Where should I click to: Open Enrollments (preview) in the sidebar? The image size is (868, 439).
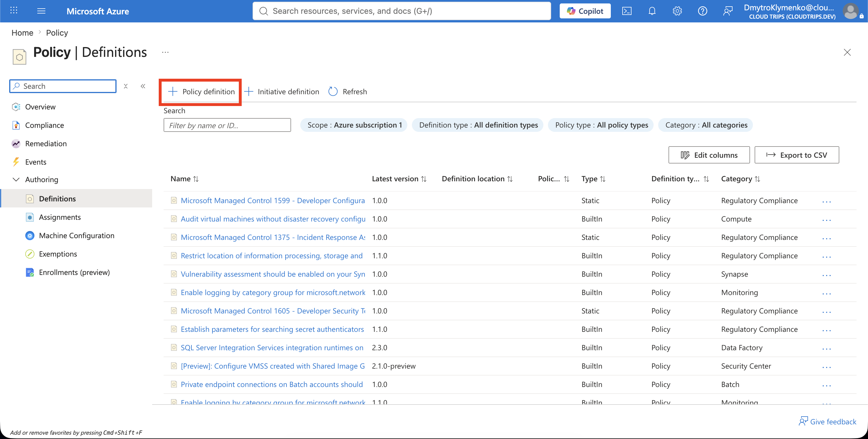(74, 272)
